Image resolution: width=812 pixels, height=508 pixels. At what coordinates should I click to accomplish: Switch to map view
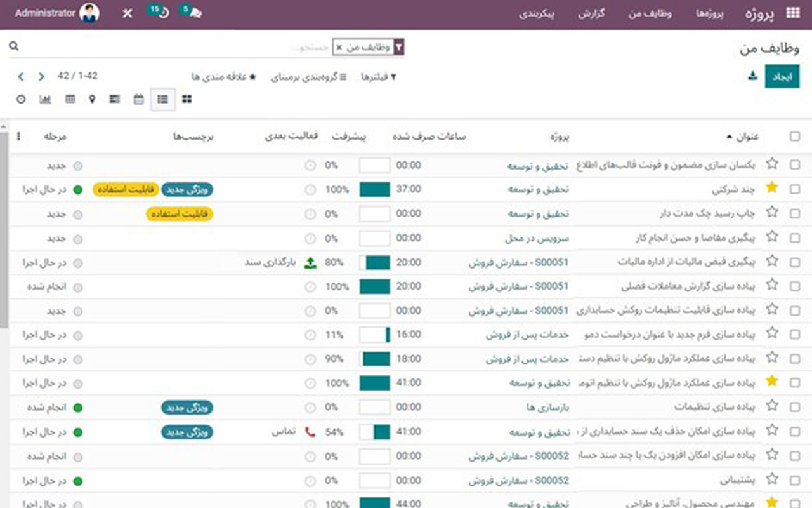point(92,99)
